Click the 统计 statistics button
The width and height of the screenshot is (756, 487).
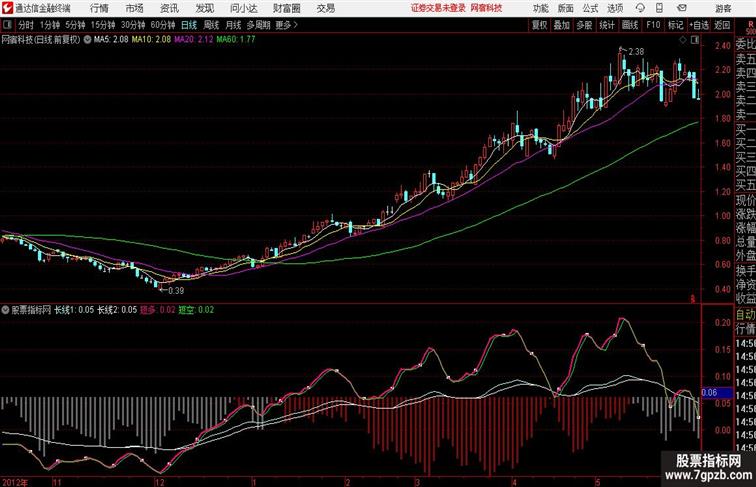pyautogui.click(x=607, y=25)
